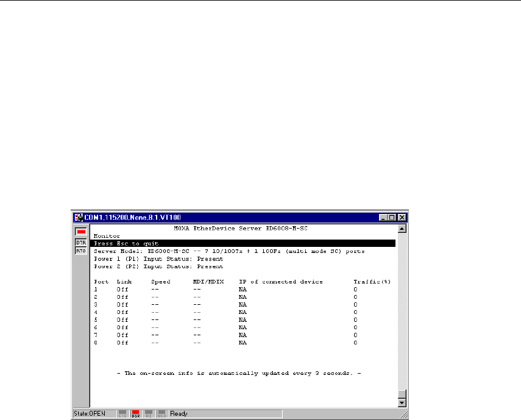Click the red connection indicator in sidebar
Viewport: 521px width, 420px height.
[x=81, y=232]
